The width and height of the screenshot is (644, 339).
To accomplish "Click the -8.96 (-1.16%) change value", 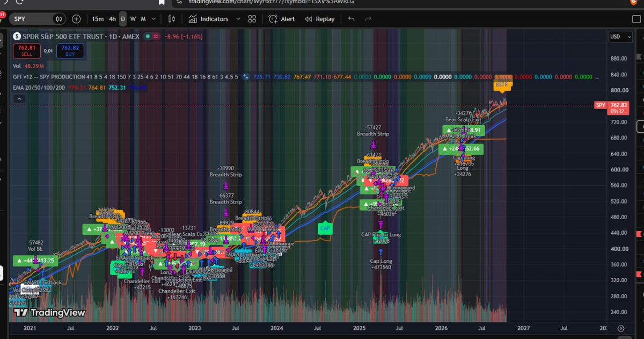I will 184,37.
